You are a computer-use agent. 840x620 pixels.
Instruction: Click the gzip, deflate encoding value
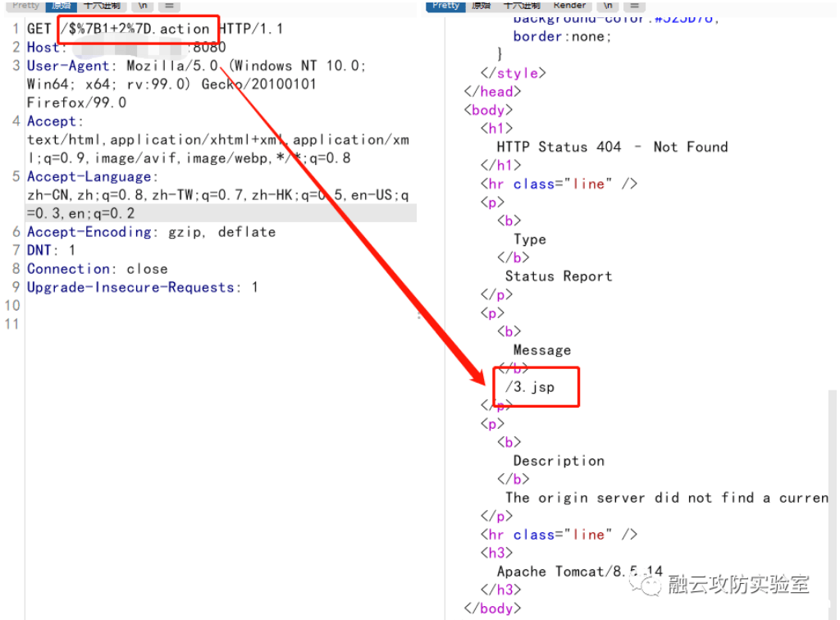point(221,232)
